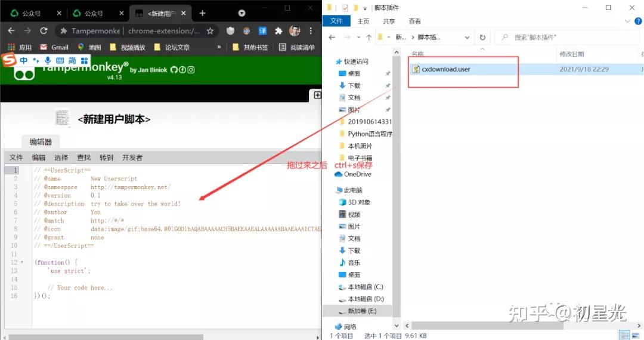Open the 查找 menu in script editor

tap(84, 157)
